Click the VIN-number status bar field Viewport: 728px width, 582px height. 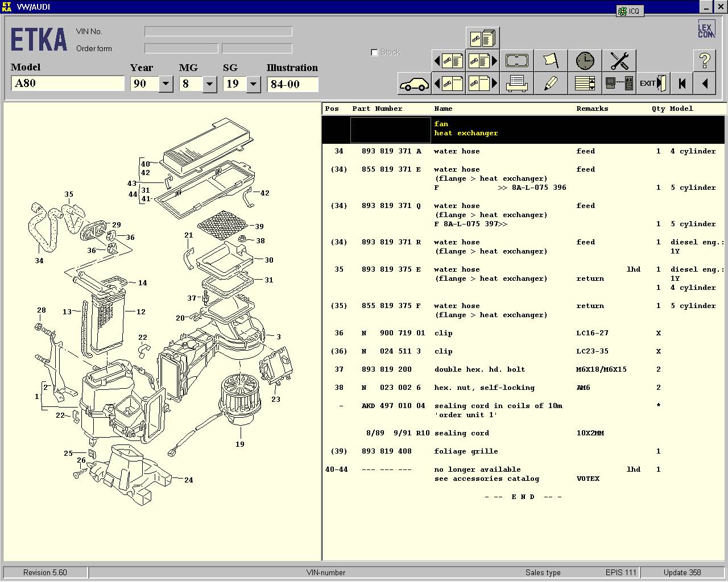coord(326,572)
